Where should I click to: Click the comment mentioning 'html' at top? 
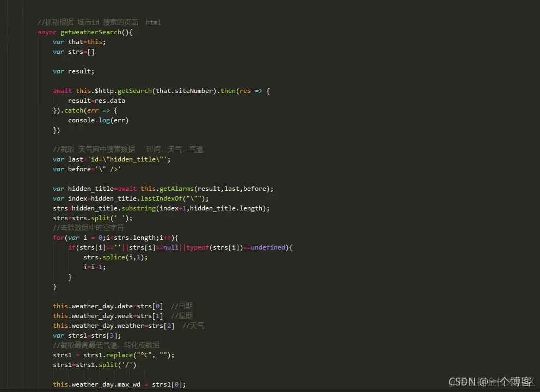point(99,22)
